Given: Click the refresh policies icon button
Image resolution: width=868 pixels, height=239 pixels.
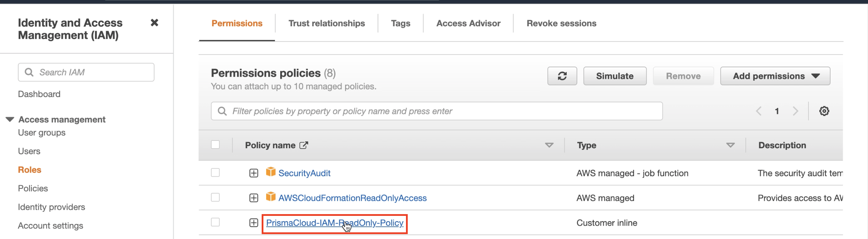Looking at the screenshot, I should coord(562,76).
